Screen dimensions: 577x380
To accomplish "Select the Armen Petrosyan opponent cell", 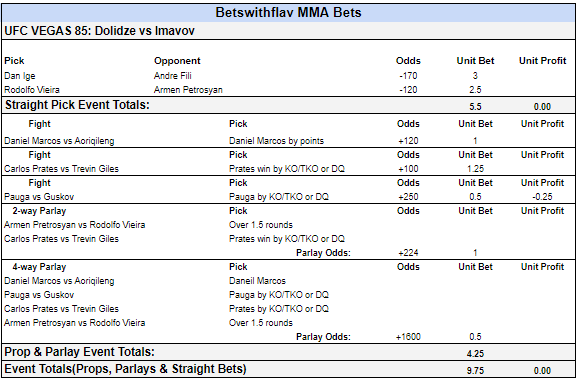I will coord(188,90).
